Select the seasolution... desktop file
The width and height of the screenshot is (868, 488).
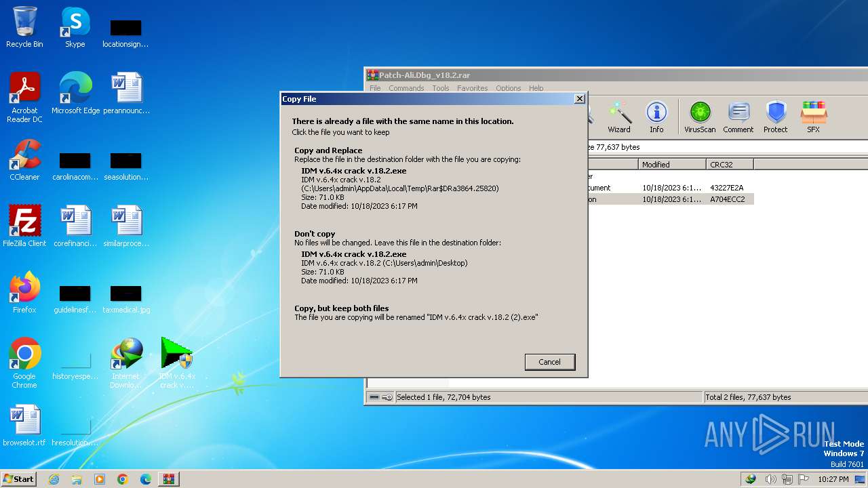126,165
